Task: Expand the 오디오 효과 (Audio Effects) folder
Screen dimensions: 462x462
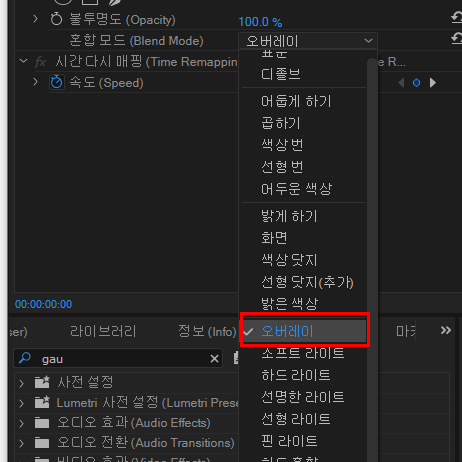Action: pos(22,423)
